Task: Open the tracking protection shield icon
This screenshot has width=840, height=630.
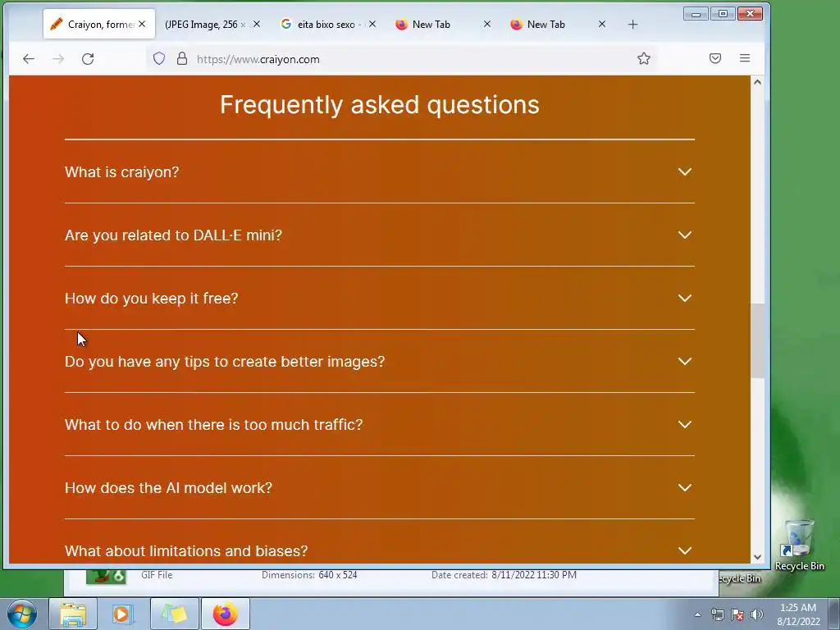Action: tap(159, 58)
